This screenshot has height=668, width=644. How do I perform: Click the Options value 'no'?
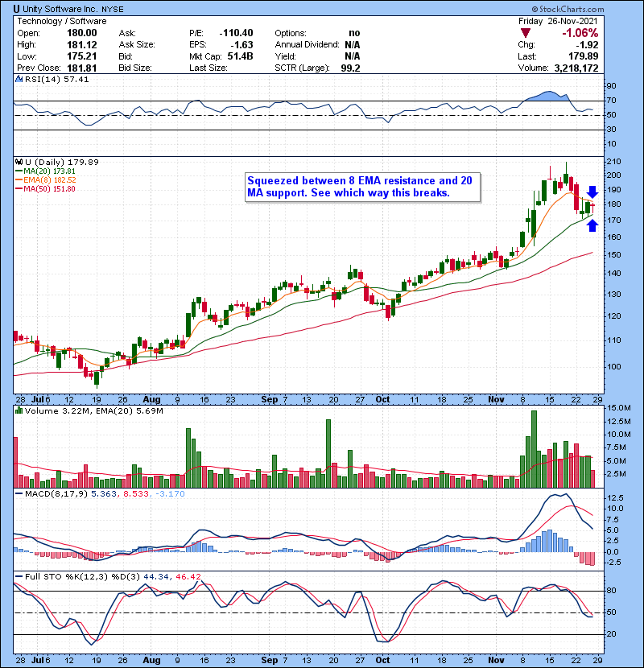[x=354, y=33]
